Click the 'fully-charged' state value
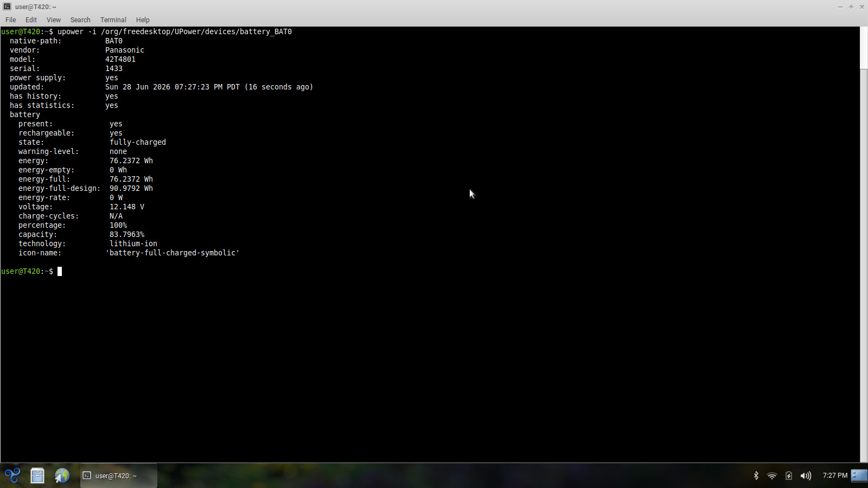 tap(138, 142)
